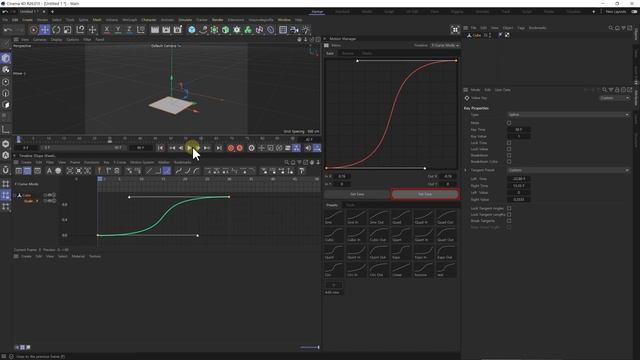
Task: Enable Breakdown checkbox
Action: point(509,155)
